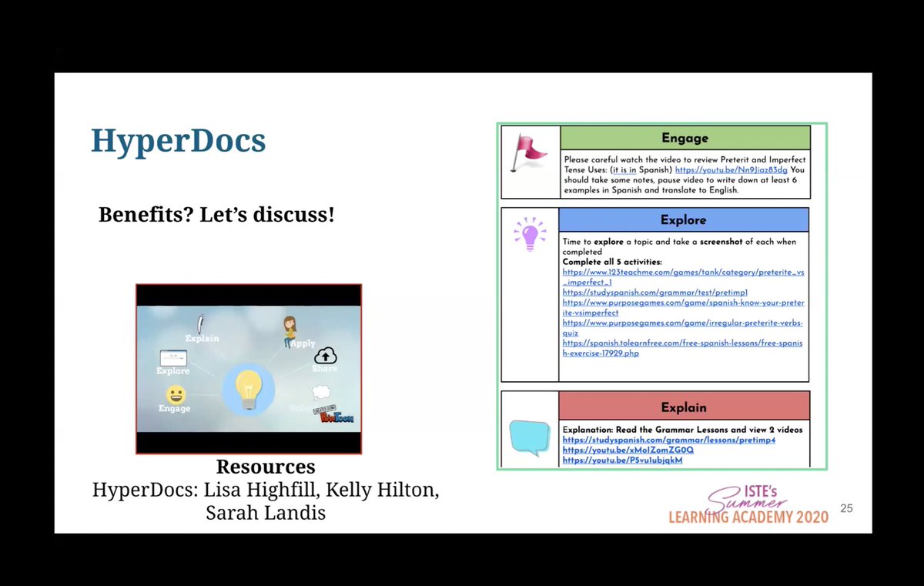Open the studyspanish.com lessons/pretimp4 link
Image resolution: width=924 pixels, height=586 pixels.
668,440
